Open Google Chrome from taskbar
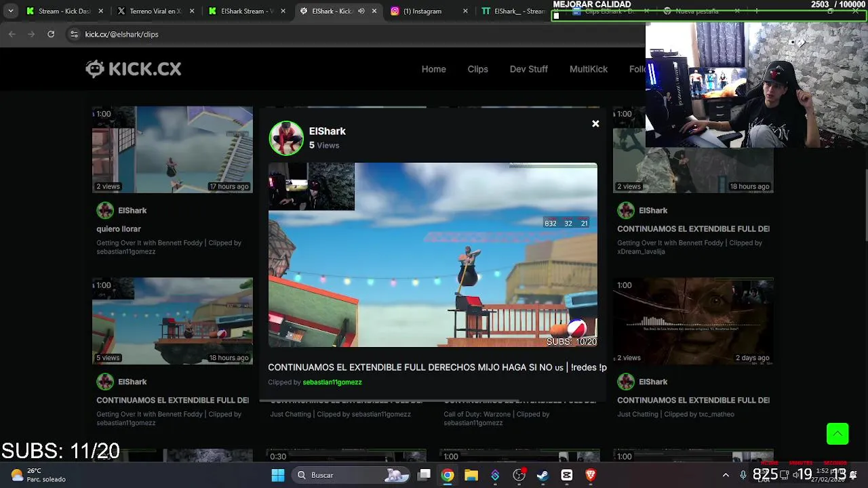This screenshot has width=868, height=488. coord(448,475)
